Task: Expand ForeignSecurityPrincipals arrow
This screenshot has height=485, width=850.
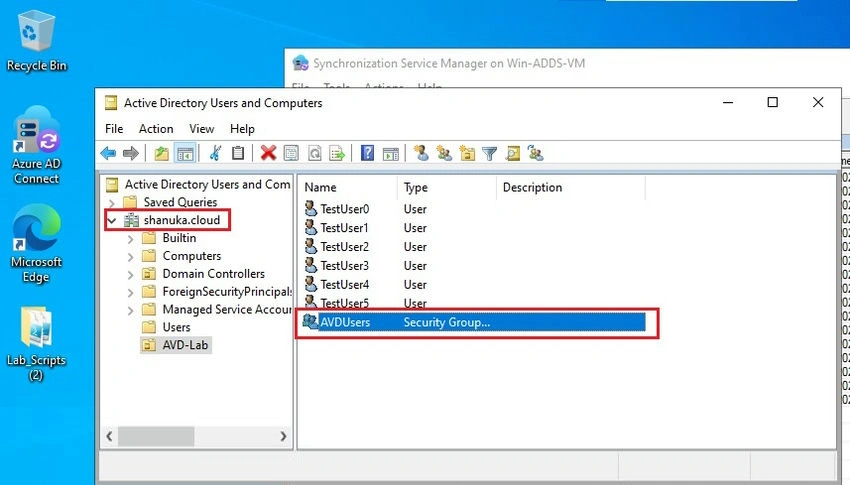Action: point(130,292)
